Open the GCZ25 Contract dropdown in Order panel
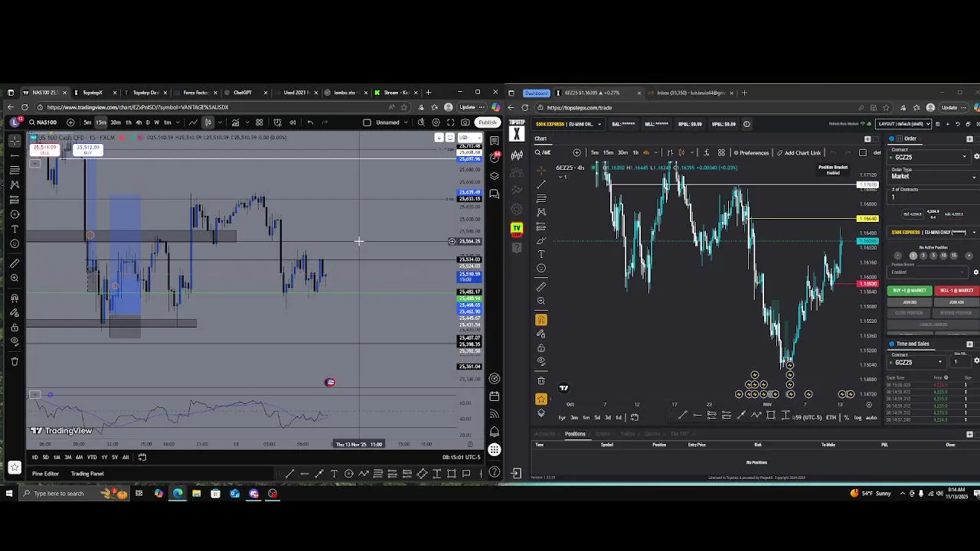The image size is (980, 551). (x=929, y=157)
